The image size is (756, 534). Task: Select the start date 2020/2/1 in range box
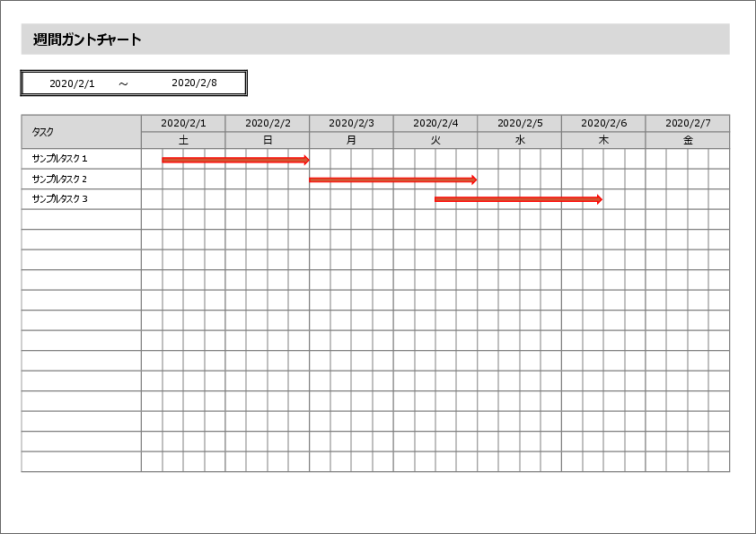[72, 83]
